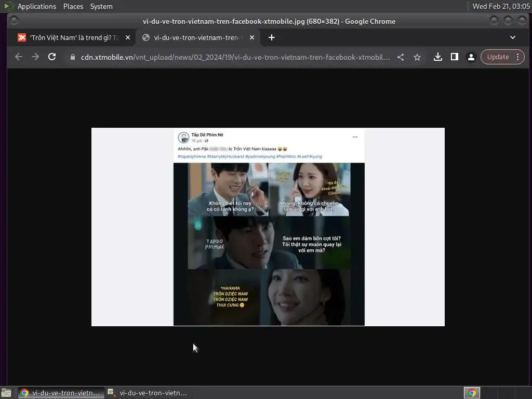Click the Applications menu logo icon
Screen dimensions: 532x399
coord(8,6)
